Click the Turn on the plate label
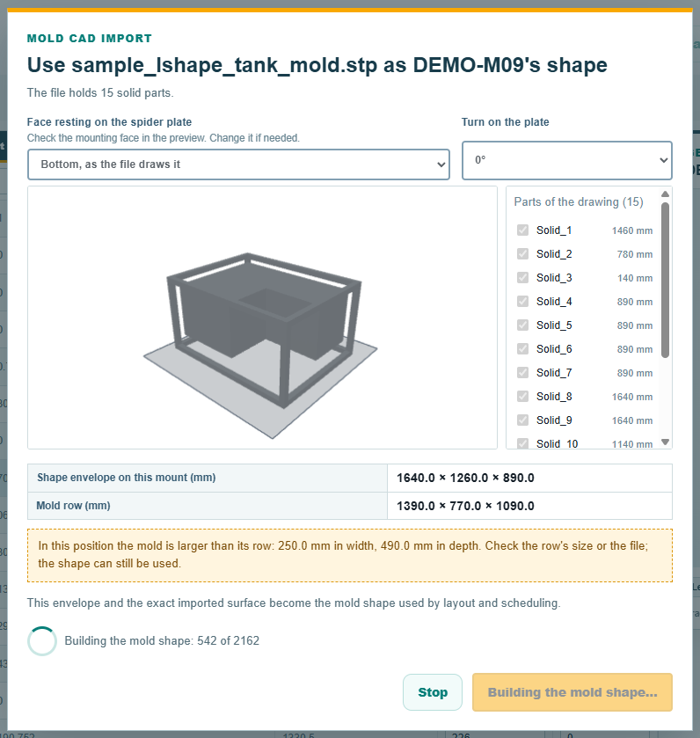This screenshot has width=700, height=738. (x=506, y=122)
